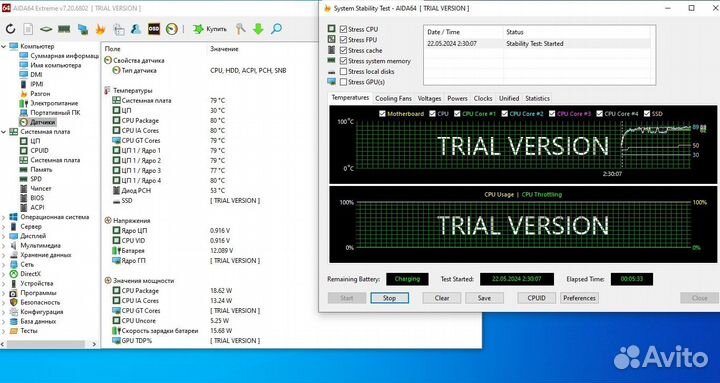Viewport: 720px width, 383px height.
Task: Select Память in the tree
Action: tap(41, 169)
